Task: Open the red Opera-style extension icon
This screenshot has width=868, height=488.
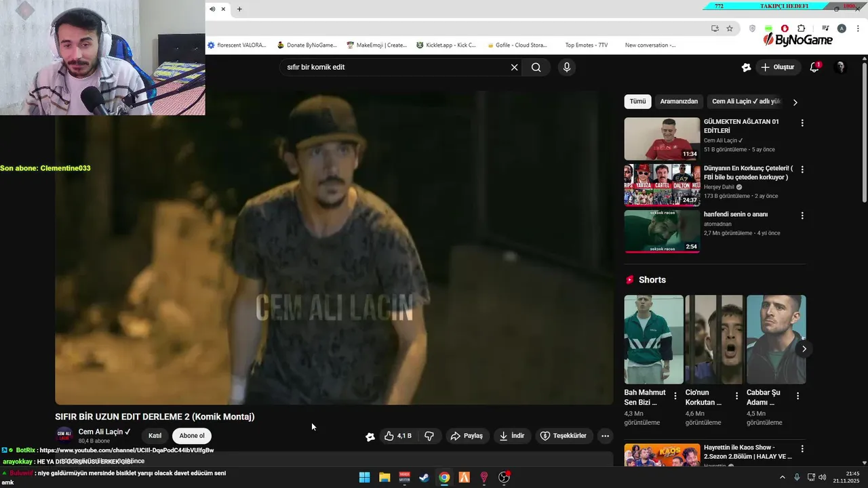Action: (x=785, y=28)
